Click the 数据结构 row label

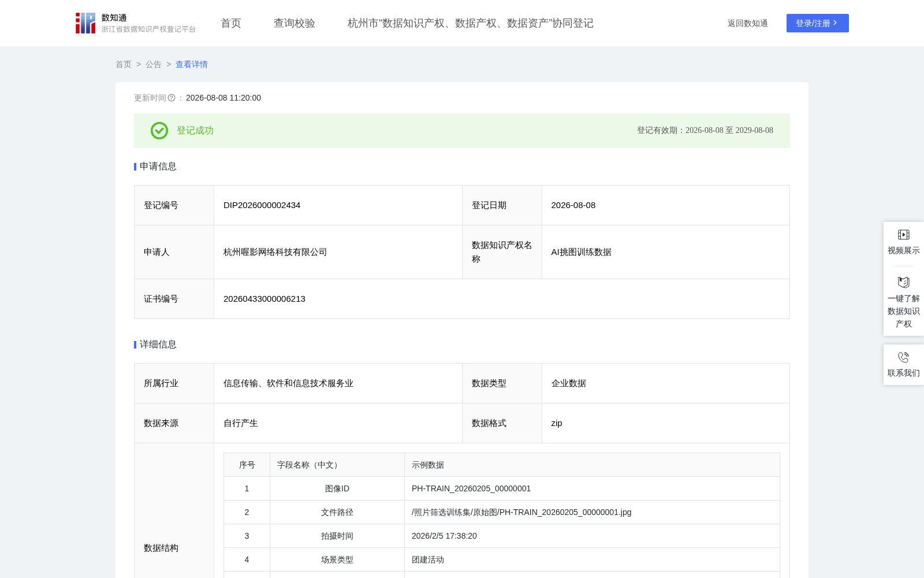point(161,548)
